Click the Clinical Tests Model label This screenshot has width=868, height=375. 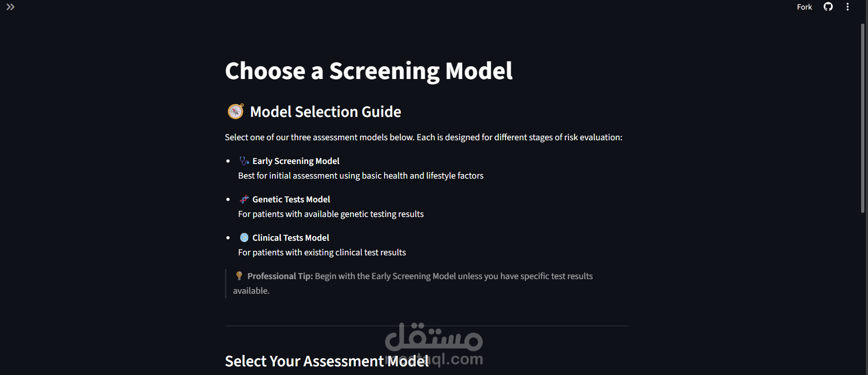291,238
